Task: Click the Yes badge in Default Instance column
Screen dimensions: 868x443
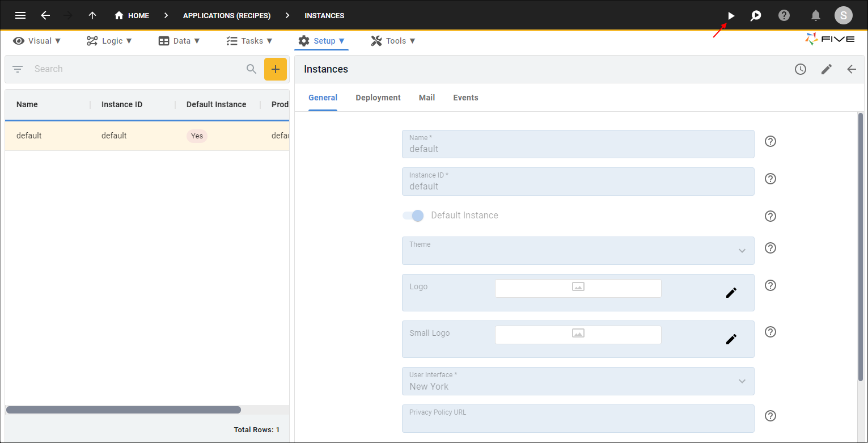Action: pyautogui.click(x=197, y=136)
